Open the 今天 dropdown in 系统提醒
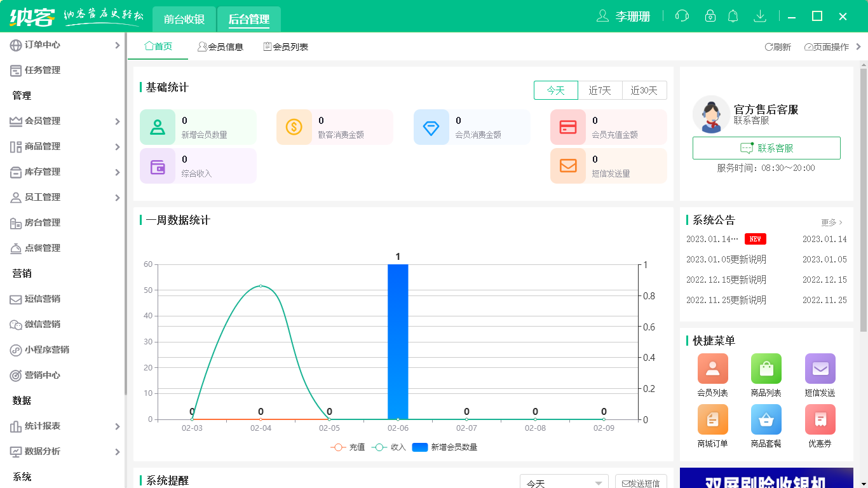This screenshot has width=868, height=488. click(x=564, y=482)
